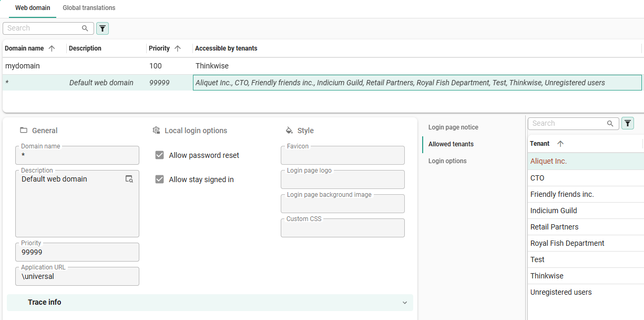This screenshot has height=320, width=644.
Task: Switch to the Global translations tab
Action: 89,8
